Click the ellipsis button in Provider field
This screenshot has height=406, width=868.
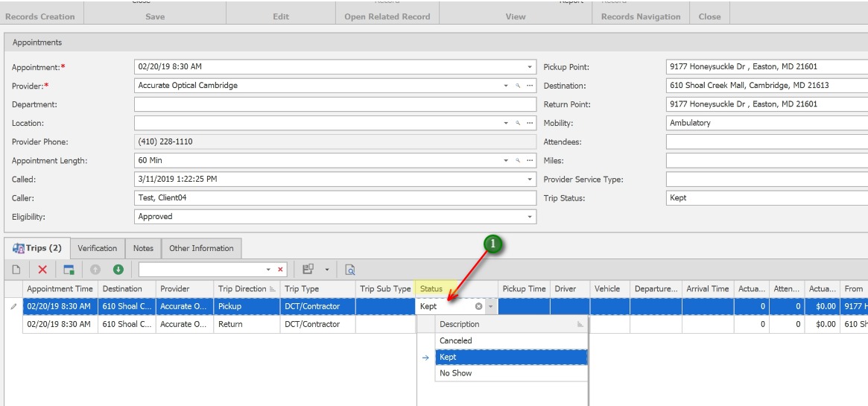tap(530, 86)
